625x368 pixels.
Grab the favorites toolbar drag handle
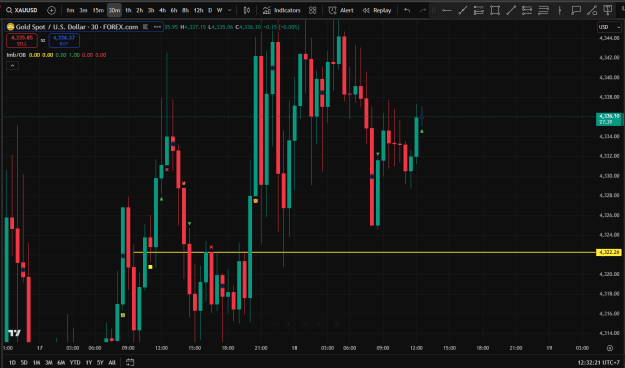[x=434, y=10]
